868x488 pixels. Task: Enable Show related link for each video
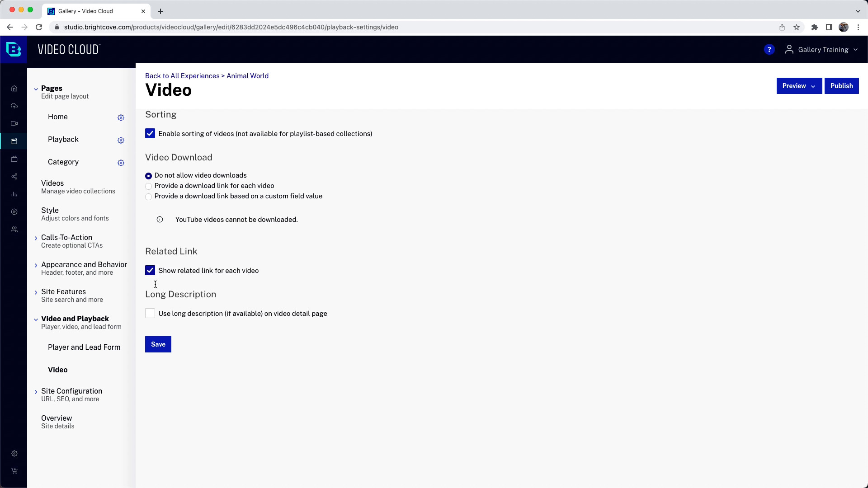150,271
